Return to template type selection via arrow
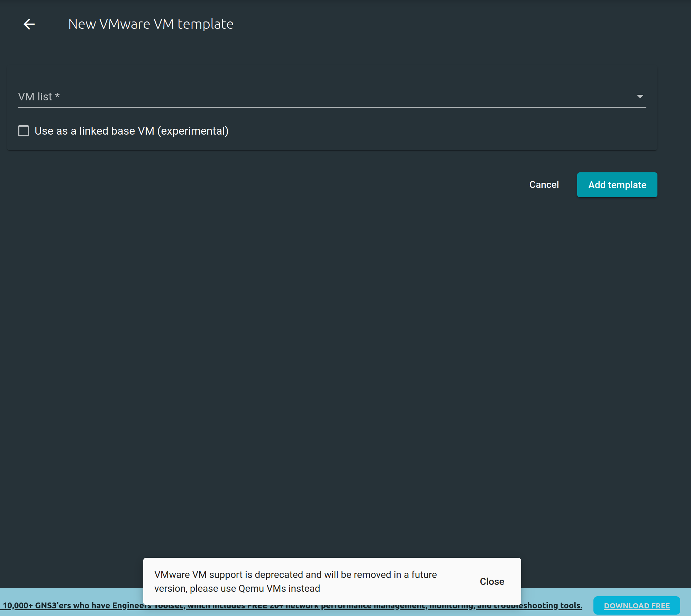691x616 pixels. point(29,24)
